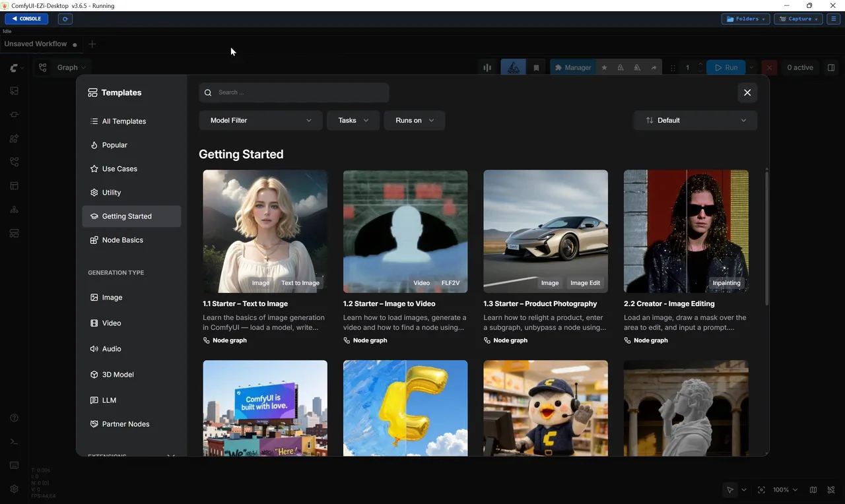
Task: Click the 0 active queue button
Action: pyautogui.click(x=800, y=67)
